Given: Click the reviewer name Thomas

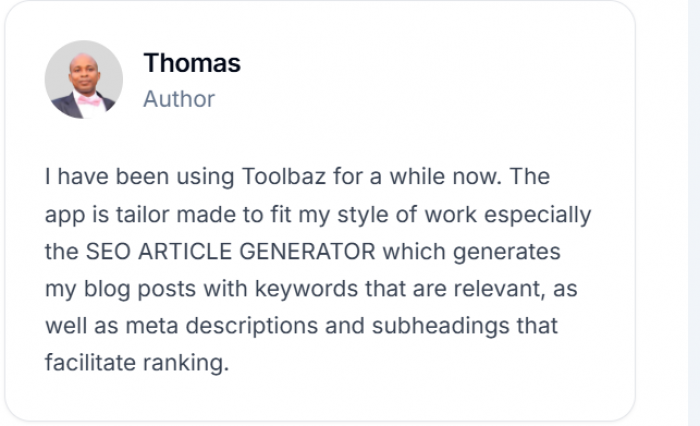Looking at the screenshot, I should [x=192, y=63].
